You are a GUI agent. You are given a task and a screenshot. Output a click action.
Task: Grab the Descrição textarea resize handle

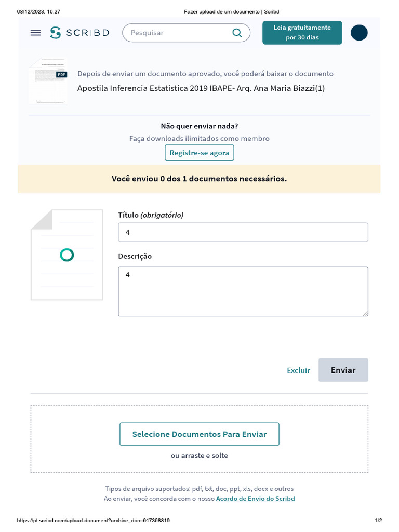[365, 313]
